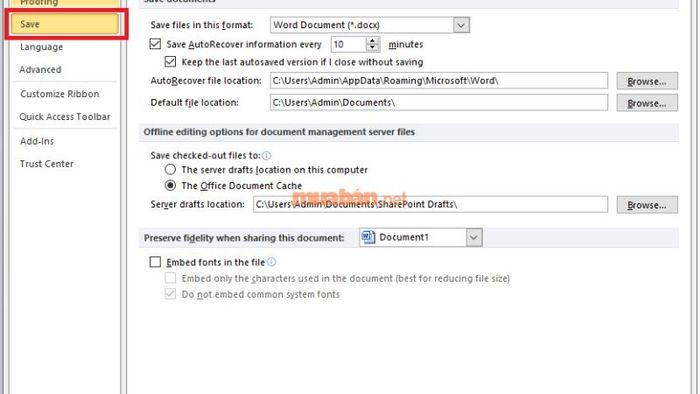Select the server drafts location radio option
This screenshot has width=700, height=394.
170,170
